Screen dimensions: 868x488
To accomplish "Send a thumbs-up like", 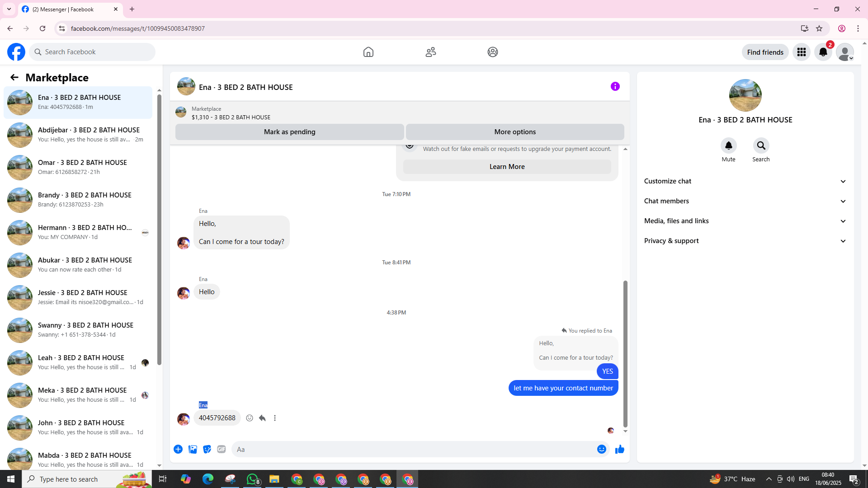I will [x=620, y=449].
